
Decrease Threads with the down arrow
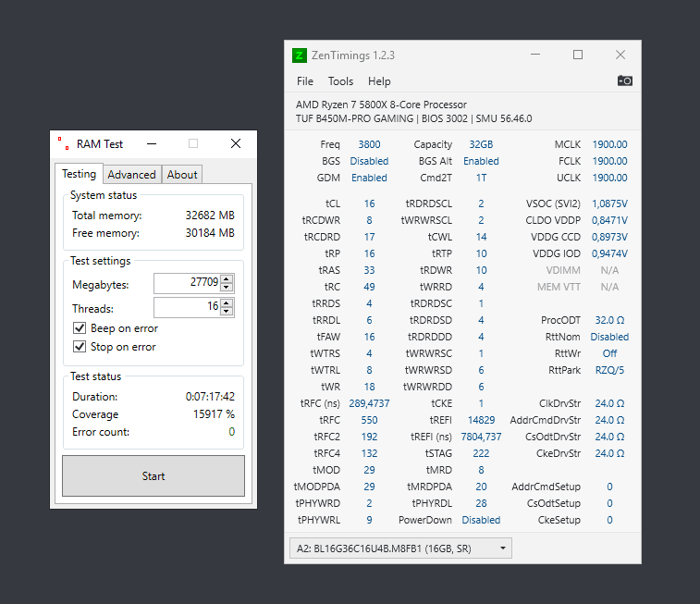[x=227, y=312]
